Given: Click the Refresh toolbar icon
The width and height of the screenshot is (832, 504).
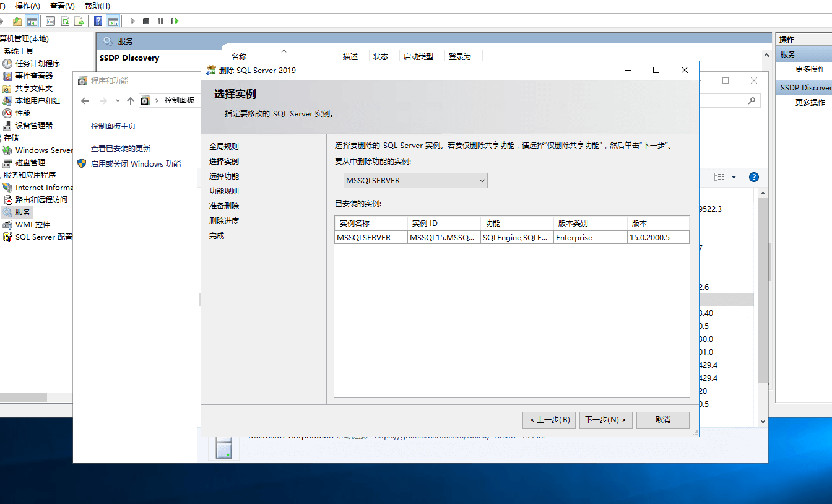Looking at the screenshot, I should 65,21.
